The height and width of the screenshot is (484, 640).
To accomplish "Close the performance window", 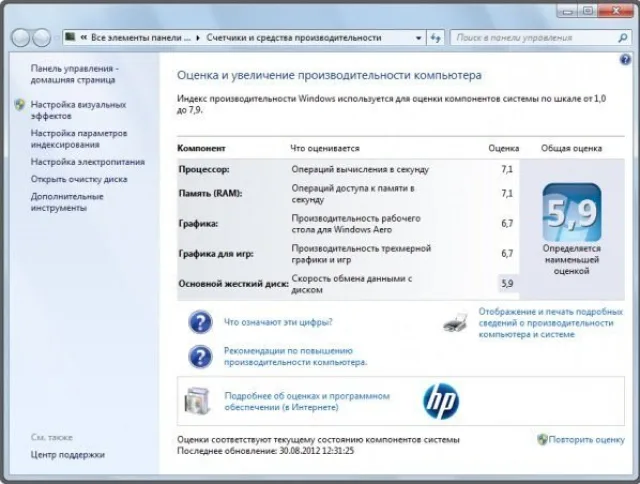I will [x=616, y=11].
